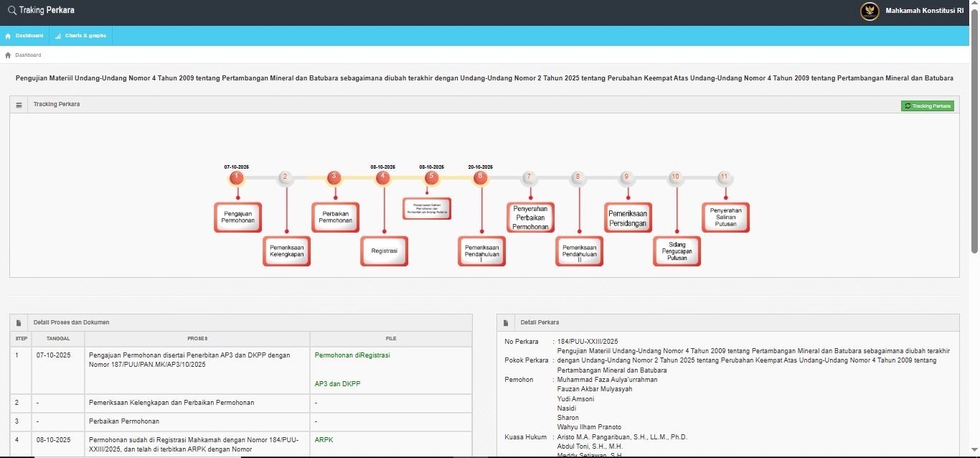This screenshot has width=980, height=458.
Task: Click the Mahkamah Konstitusi RI emblem logo
Action: click(x=870, y=11)
